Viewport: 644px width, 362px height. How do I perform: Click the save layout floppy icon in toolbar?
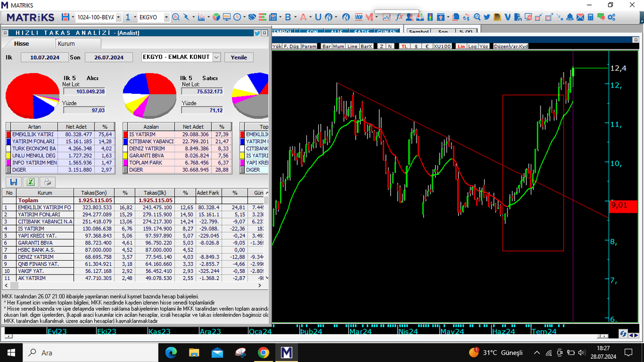(x=65, y=17)
